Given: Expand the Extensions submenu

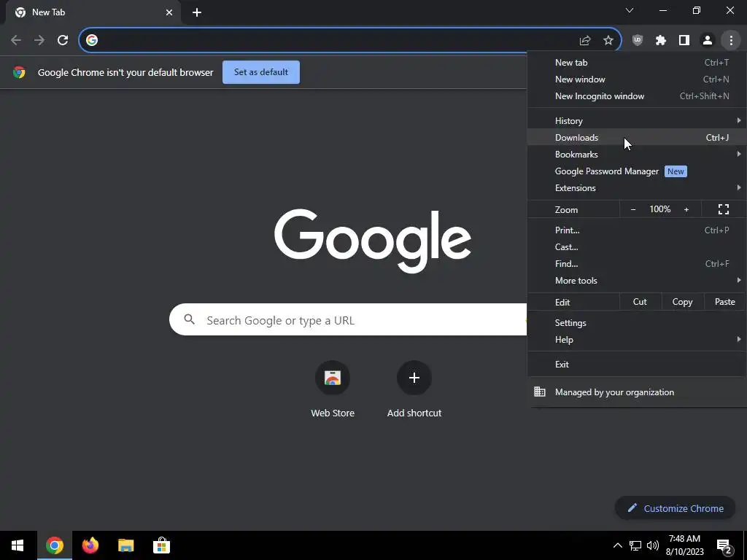Looking at the screenshot, I should [637, 187].
